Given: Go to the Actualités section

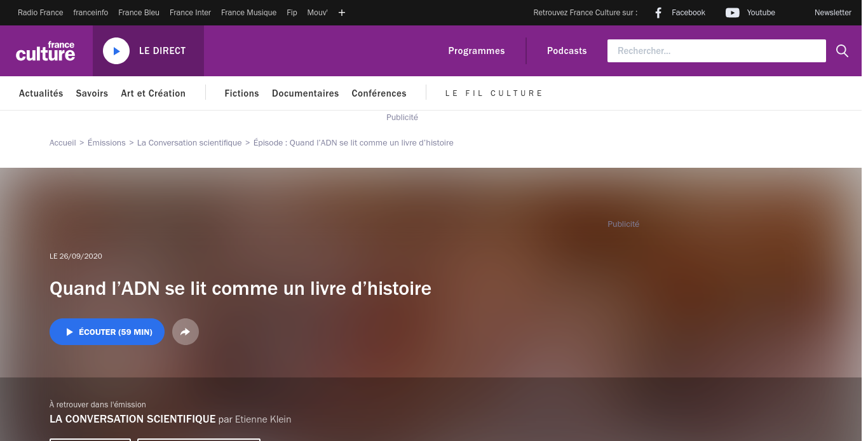Looking at the screenshot, I should coord(41,93).
